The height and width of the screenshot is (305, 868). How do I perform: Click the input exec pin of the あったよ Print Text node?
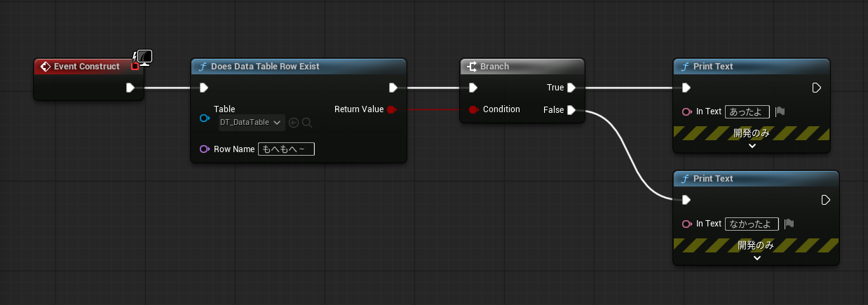coord(686,88)
